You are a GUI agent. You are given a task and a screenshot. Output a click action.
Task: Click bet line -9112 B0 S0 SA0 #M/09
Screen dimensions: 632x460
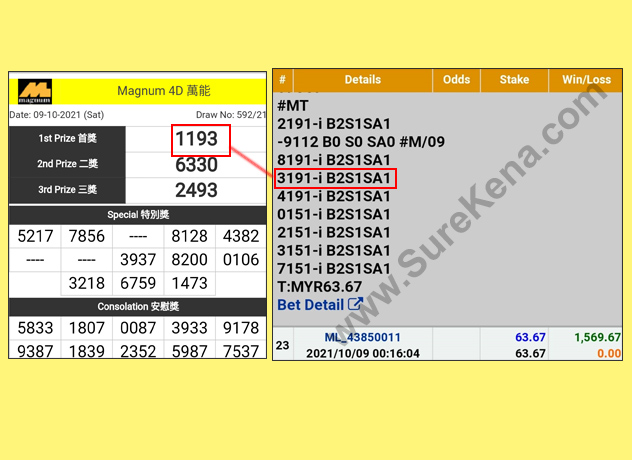point(361,142)
